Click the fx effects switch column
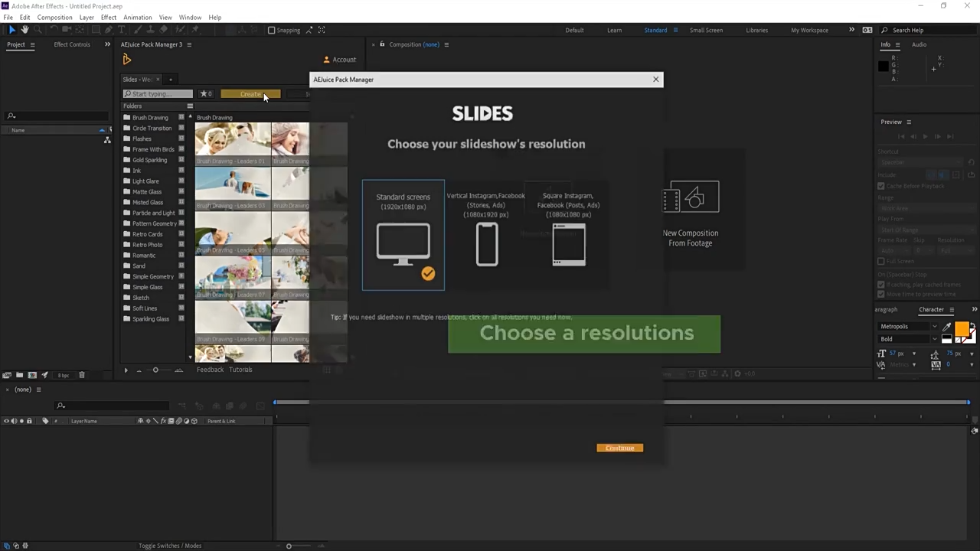This screenshot has width=980, height=551. tap(162, 421)
